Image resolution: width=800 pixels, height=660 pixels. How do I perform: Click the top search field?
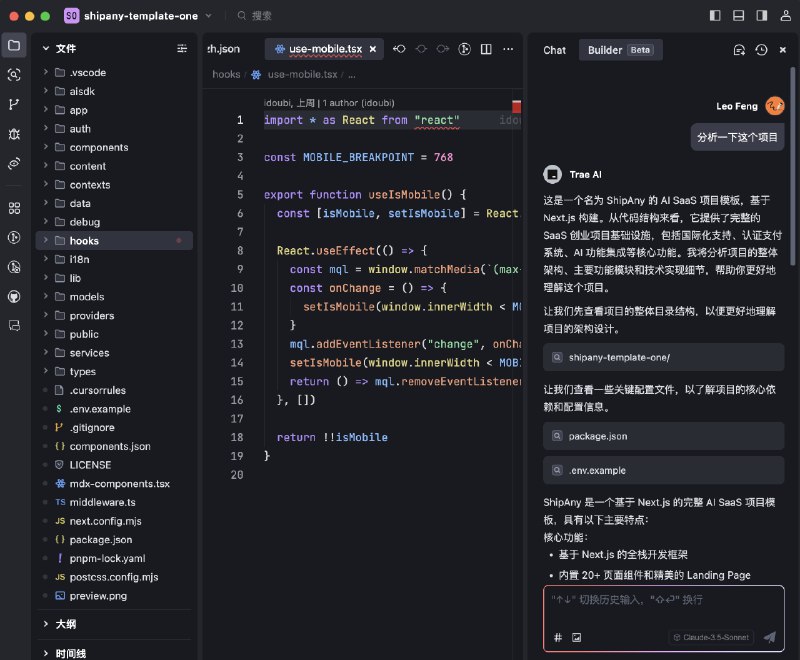point(255,16)
